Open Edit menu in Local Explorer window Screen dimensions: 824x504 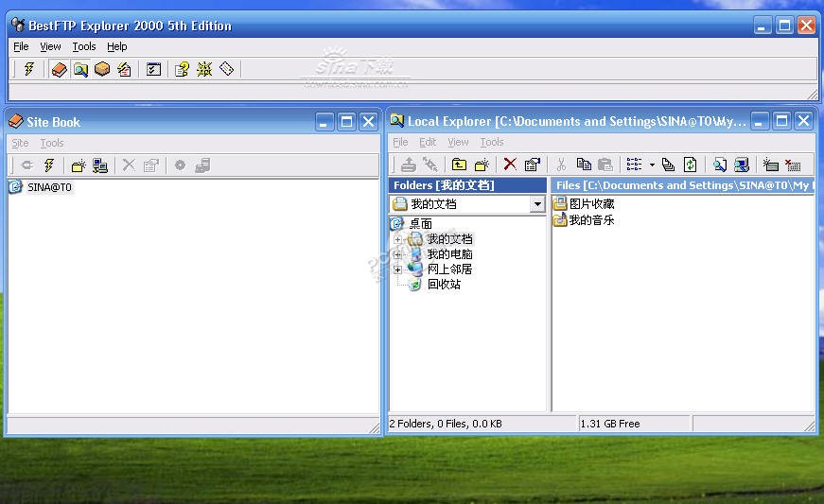pos(428,142)
